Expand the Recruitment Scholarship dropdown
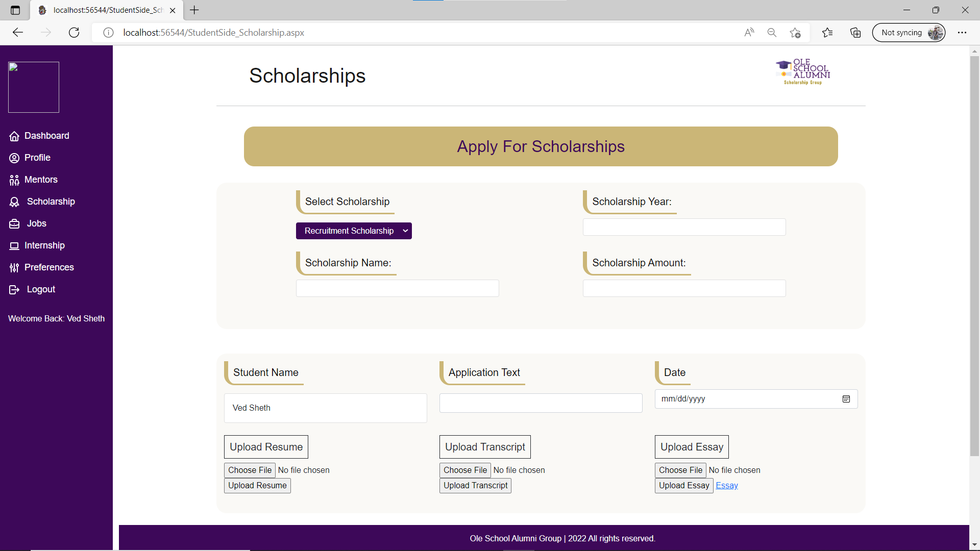This screenshot has width=980, height=551. [354, 231]
